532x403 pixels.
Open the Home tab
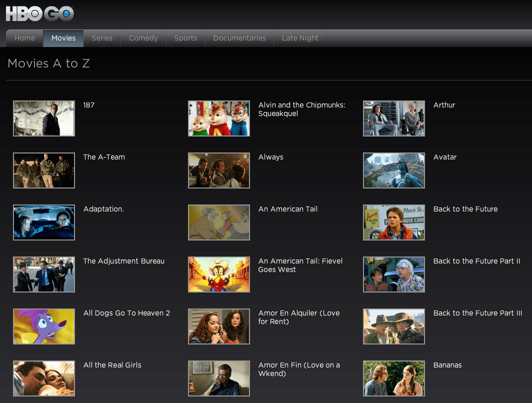(x=25, y=38)
